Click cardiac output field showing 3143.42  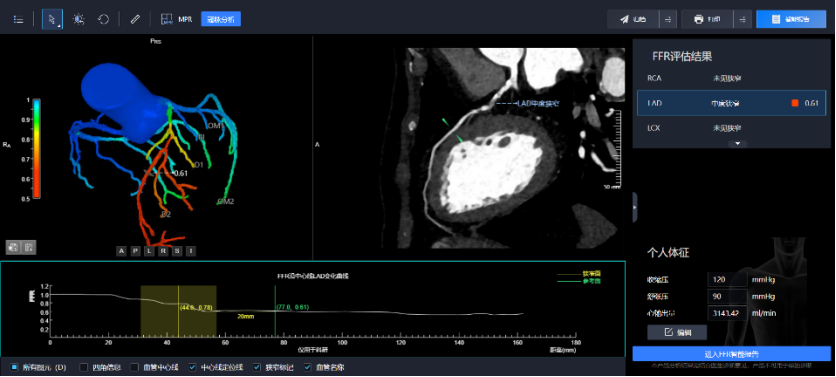click(x=727, y=312)
